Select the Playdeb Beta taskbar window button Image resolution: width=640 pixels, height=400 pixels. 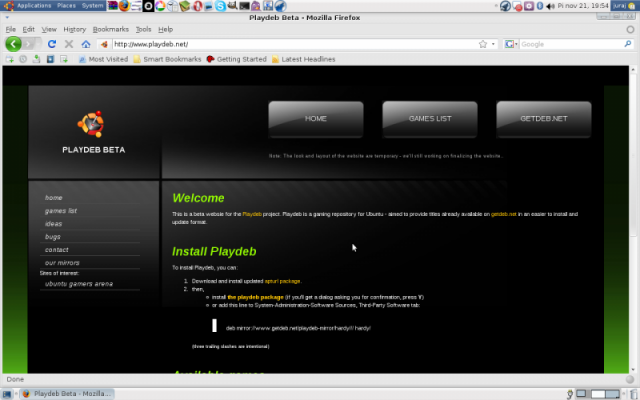(x=67, y=394)
